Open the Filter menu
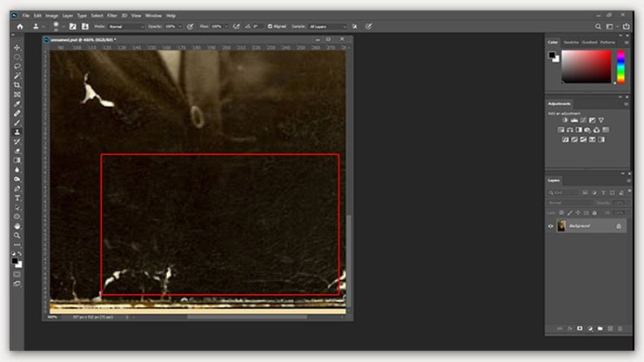The image size is (644, 362). pyautogui.click(x=112, y=16)
